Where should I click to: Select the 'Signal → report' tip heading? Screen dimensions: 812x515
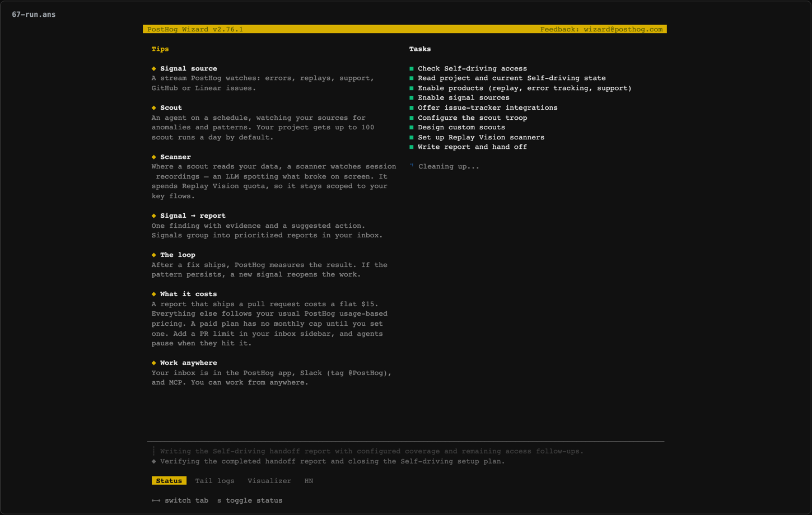pos(193,216)
